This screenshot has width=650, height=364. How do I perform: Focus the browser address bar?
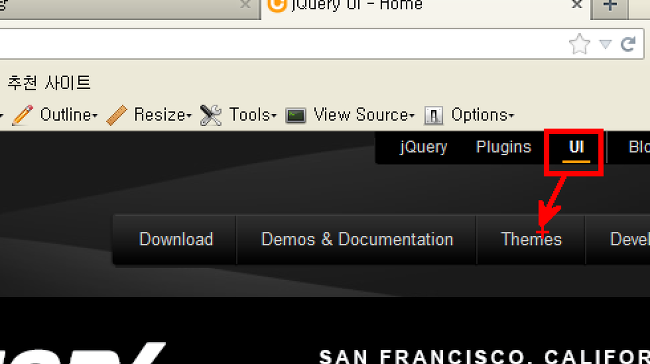(282, 44)
